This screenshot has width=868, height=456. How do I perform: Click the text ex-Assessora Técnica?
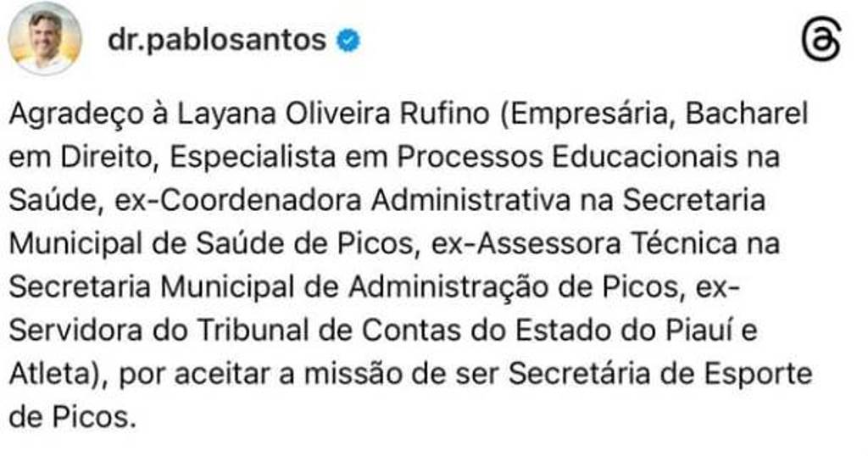(585, 244)
